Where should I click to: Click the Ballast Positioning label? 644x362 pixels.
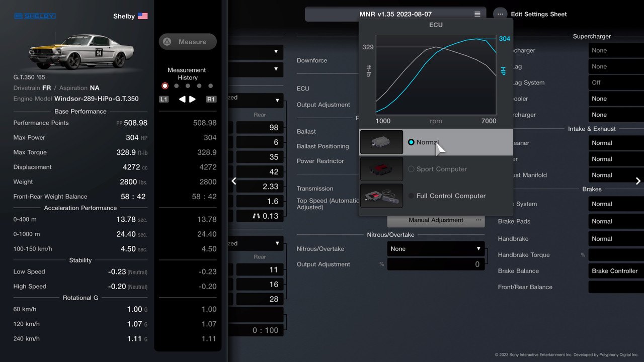(x=323, y=146)
